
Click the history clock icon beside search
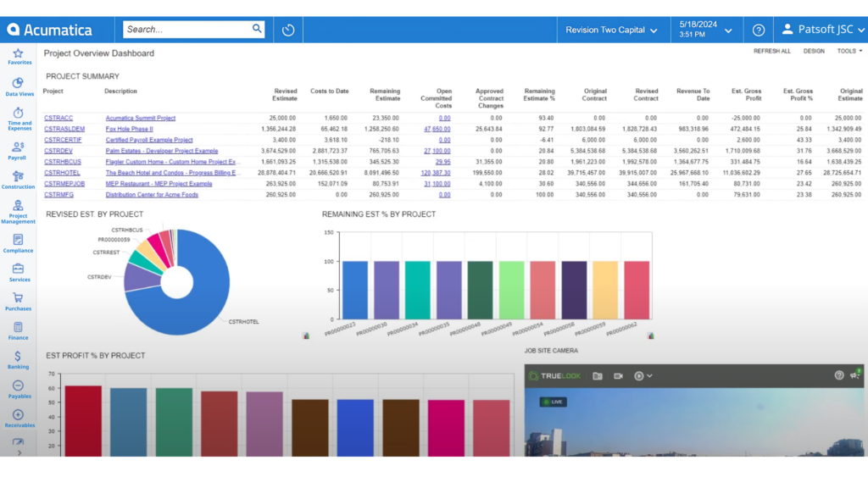[288, 30]
